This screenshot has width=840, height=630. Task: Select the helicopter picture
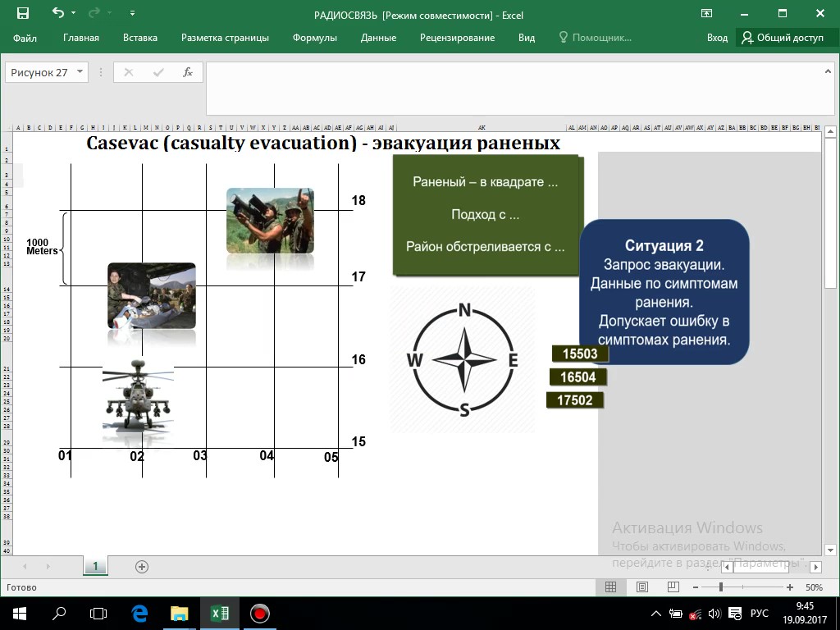tap(138, 396)
